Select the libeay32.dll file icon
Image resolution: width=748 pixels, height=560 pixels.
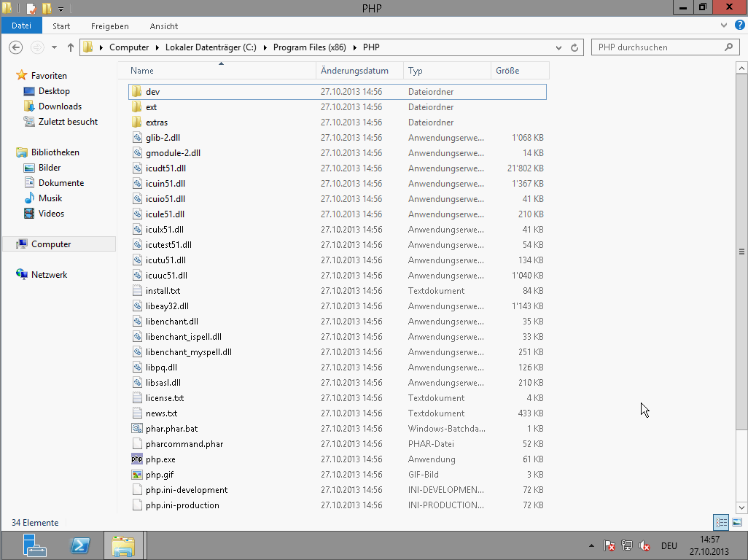tap(137, 306)
